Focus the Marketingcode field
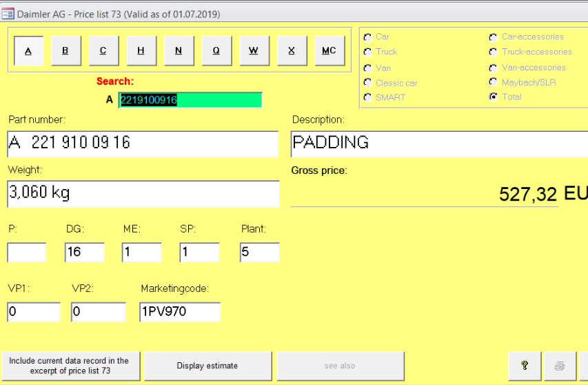Viewport: 588px width, 385px height. [180, 312]
